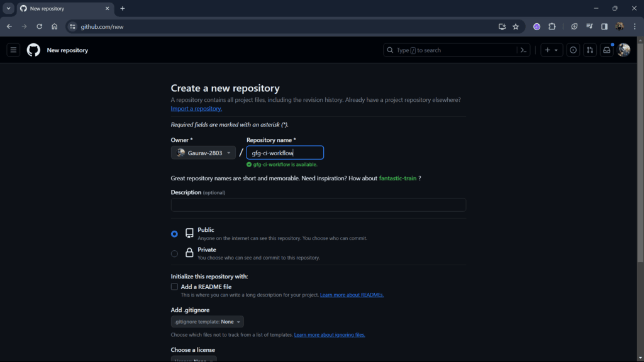The height and width of the screenshot is (362, 644).
Task: Open the .gitignore template dropdown
Action: (208, 322)
